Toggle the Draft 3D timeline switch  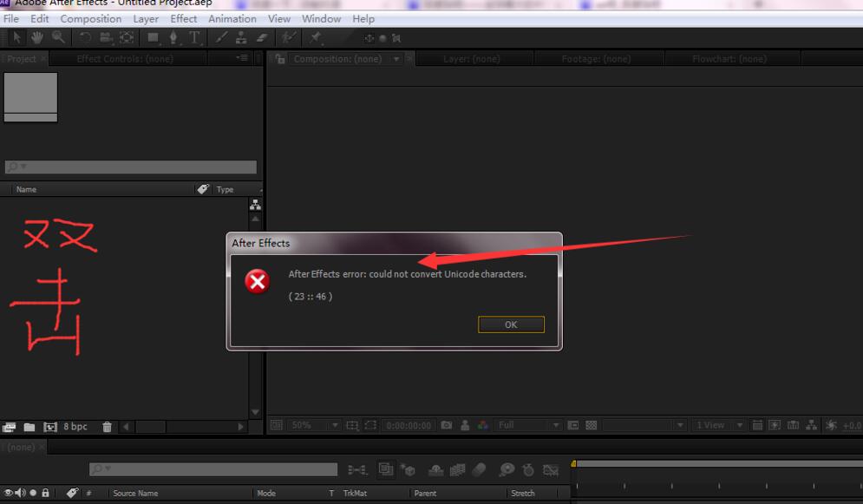(x=409, y=470)
